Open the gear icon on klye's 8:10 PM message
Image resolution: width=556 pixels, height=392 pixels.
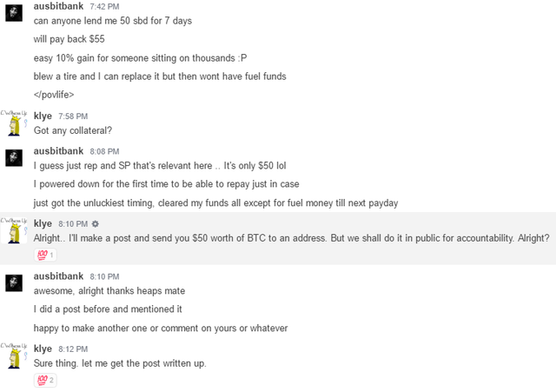pyautogui.click(x=96, y=223)
